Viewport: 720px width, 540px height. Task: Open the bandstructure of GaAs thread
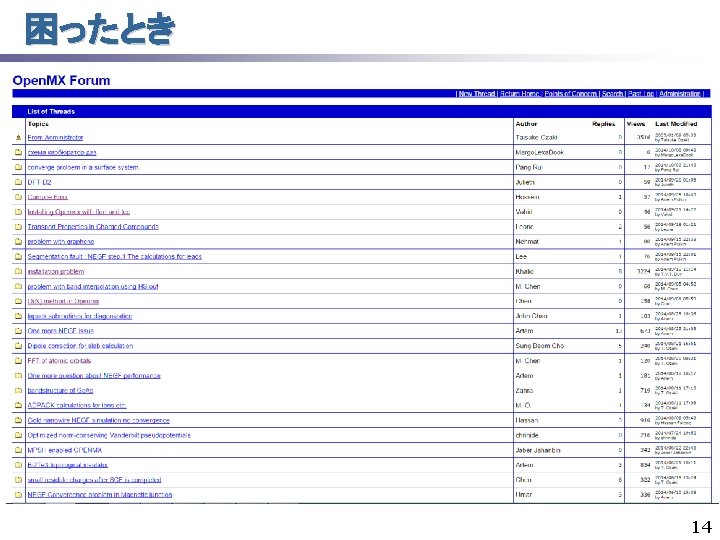pyautogui.click(x=60, y=390)
